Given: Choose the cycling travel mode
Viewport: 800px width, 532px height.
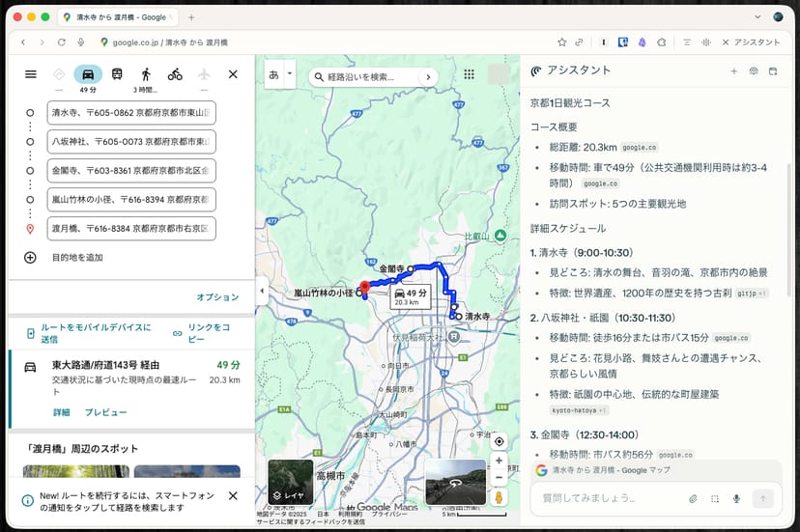Looking at the screenshot, I should 175,74.
